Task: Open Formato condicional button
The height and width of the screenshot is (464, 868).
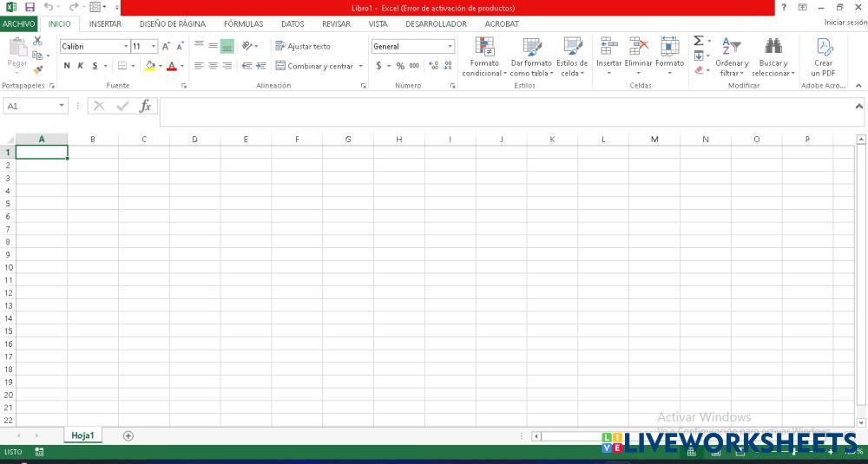Action: (x=484, y=57)
